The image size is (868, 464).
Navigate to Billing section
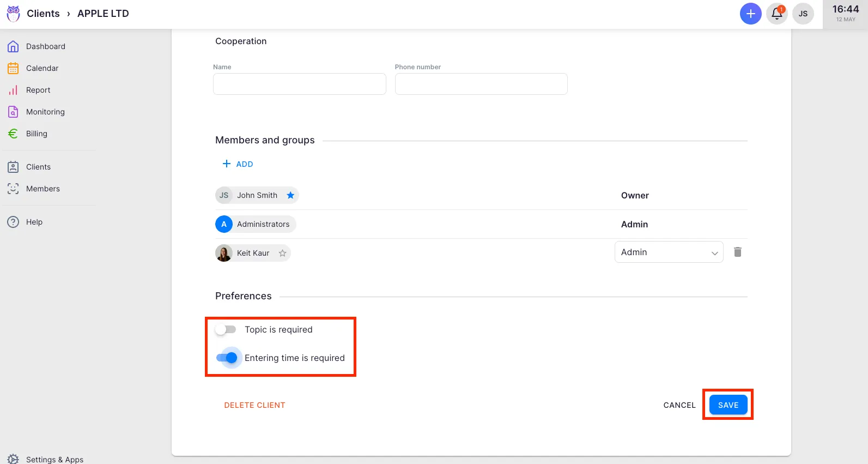pos(37,134)
